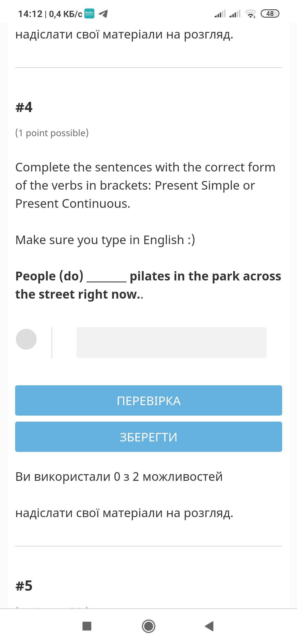Viewport: 297px width, 644px height.
Task: Tap the battery level indicator
Action: coord(270,13)
